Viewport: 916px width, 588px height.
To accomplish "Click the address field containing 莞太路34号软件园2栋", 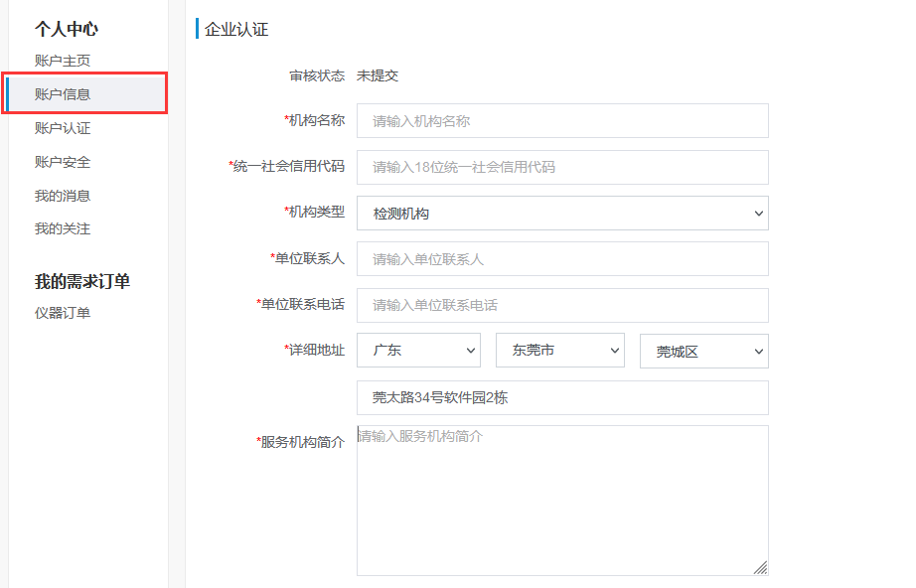I will click(562, 397).
